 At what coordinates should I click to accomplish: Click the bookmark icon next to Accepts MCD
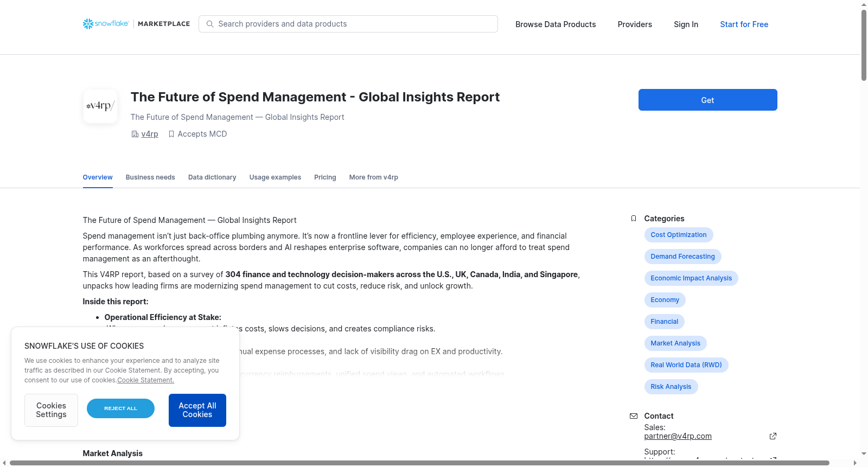(x=171, y=134)
